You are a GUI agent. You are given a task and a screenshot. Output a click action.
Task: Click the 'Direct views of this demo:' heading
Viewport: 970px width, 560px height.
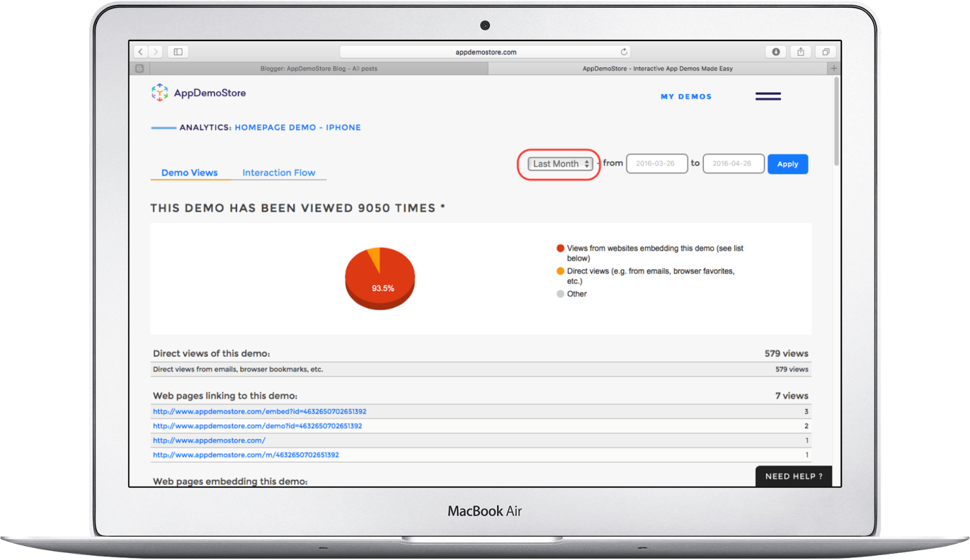pyautogui.click(x=212, y=353)
